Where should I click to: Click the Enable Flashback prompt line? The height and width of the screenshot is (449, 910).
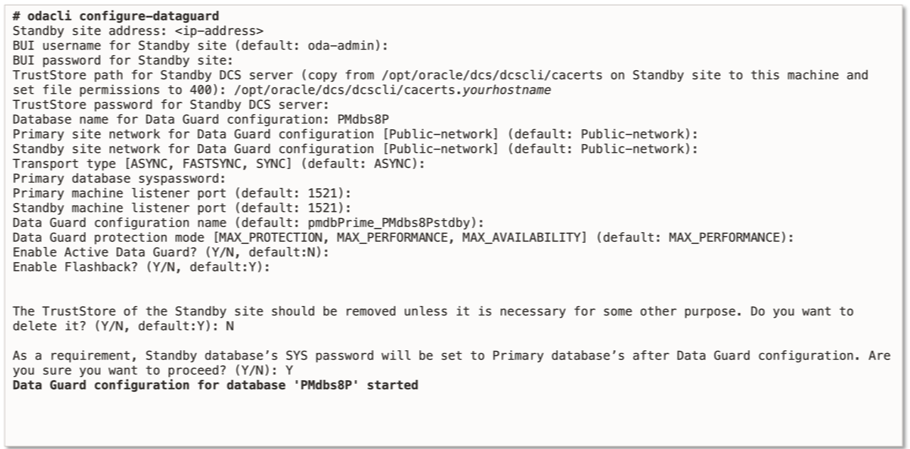(141, 266)
